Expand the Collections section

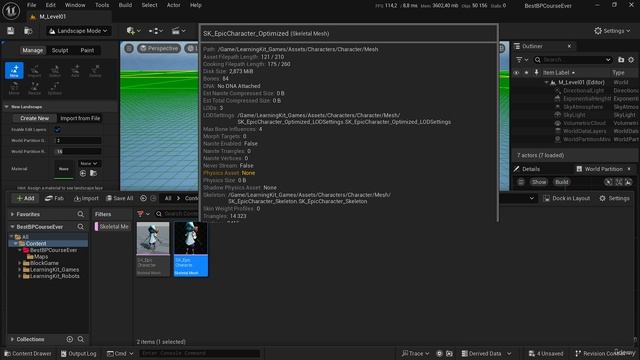point(12,339)
